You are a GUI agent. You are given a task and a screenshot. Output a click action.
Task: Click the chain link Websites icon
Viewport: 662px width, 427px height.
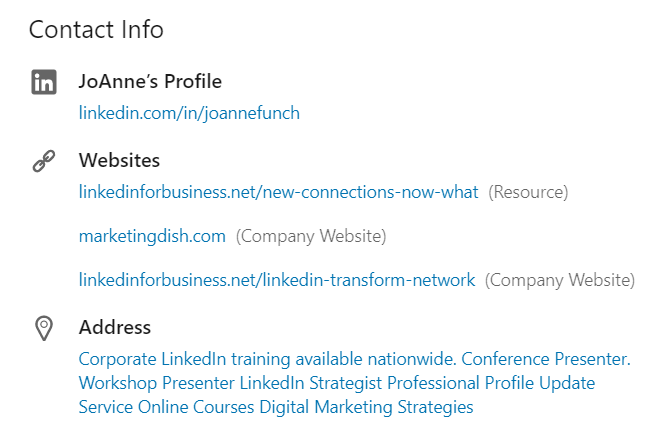click(x=44, y=161)
